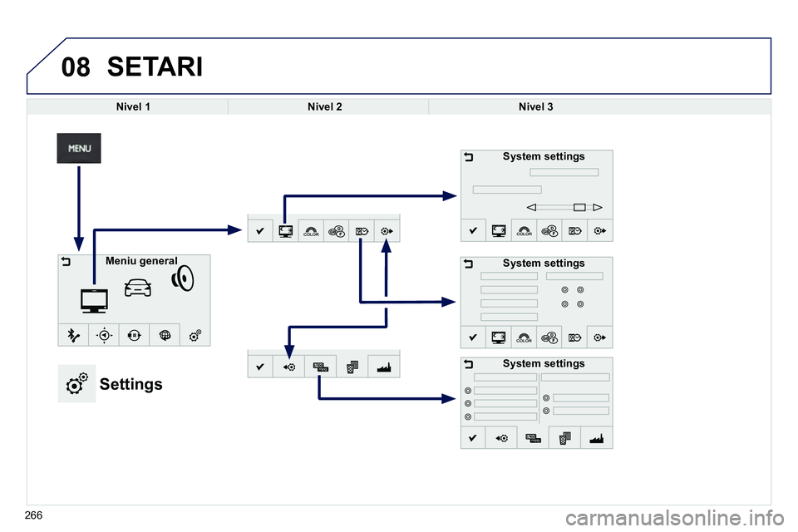Click the Nivel 3 column header

coord(536,106)
